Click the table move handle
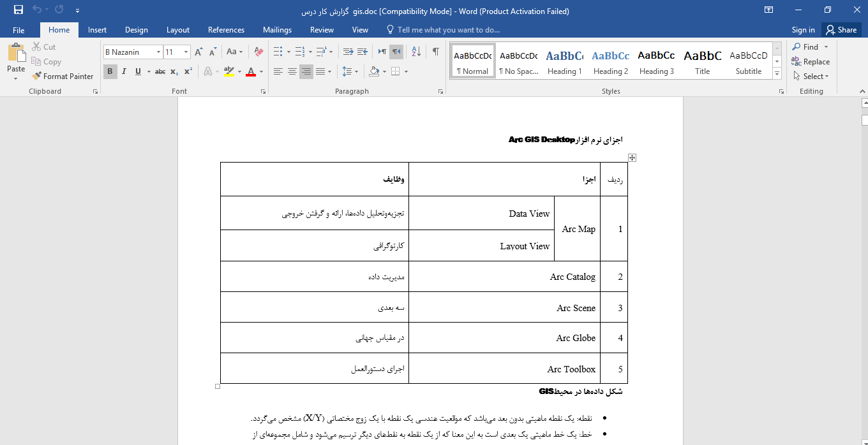The height and width of the screenshot is (445, 868). click(x=632, y=157)
